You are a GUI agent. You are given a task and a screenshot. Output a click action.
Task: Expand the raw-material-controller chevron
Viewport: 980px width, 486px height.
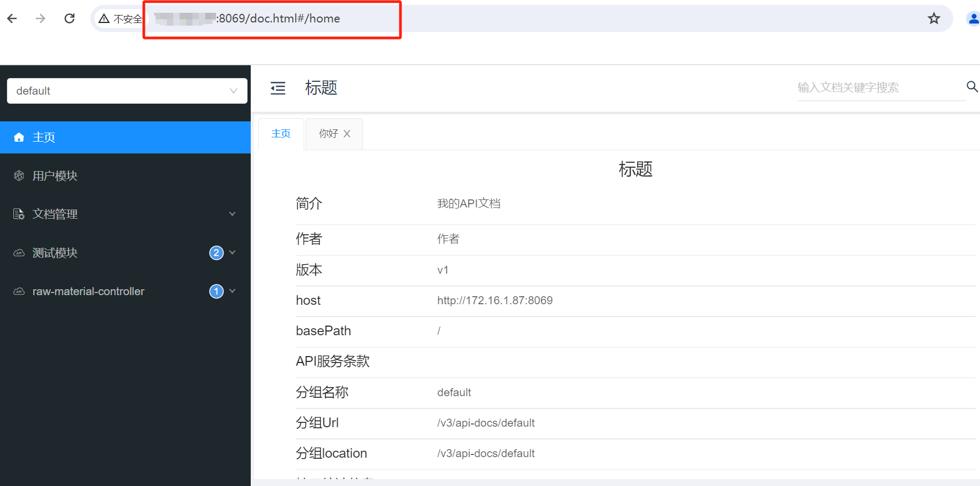pos(233,291)
